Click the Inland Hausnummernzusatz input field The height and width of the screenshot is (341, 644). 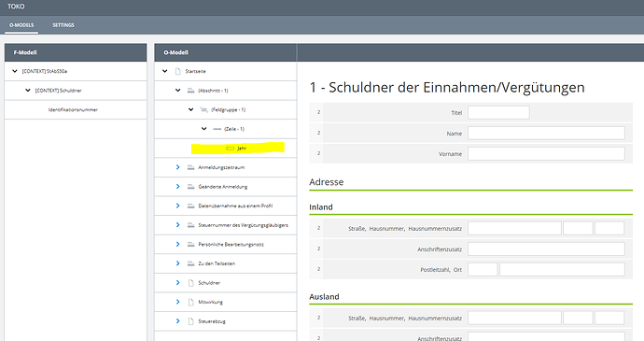click(609, 228)
